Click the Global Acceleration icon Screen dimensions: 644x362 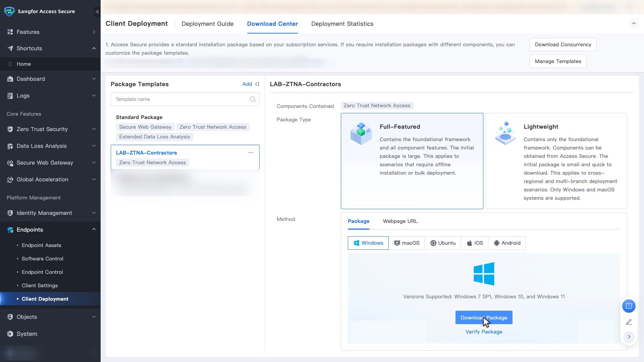click(x=10, y=180)
